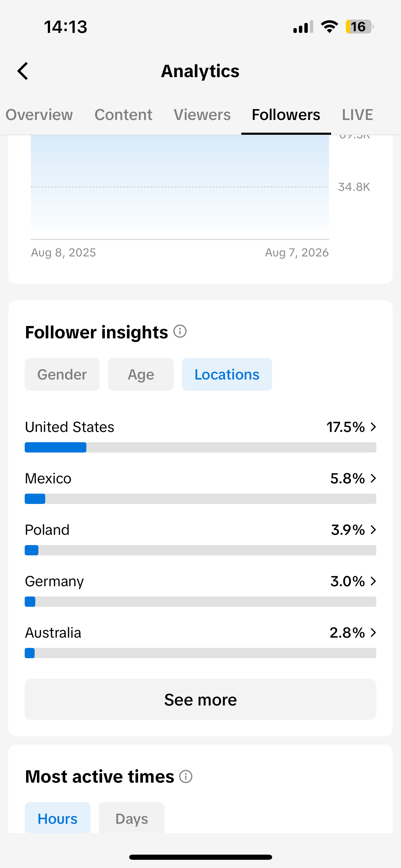
Task: Switch to the Hours toggle
Action: (x=58, y=819)
